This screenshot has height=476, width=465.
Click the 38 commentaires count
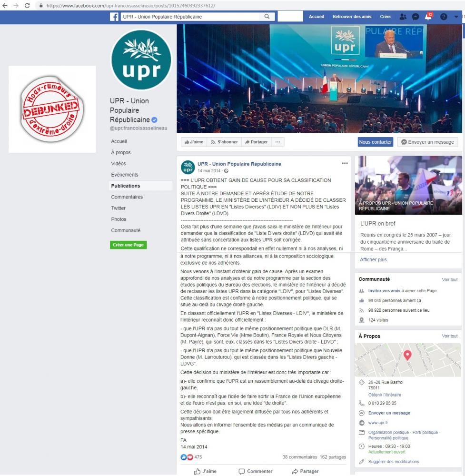[x=299, y=457]
